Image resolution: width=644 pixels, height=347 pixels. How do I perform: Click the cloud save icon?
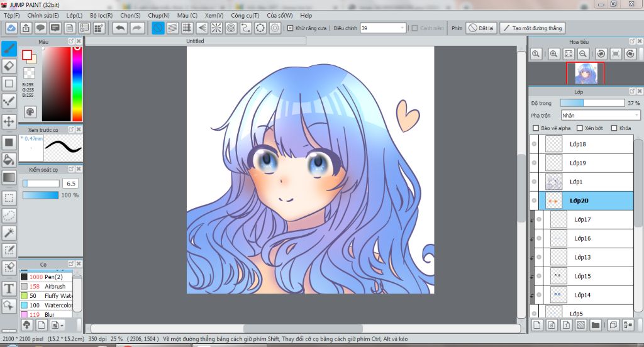[11, 28]
